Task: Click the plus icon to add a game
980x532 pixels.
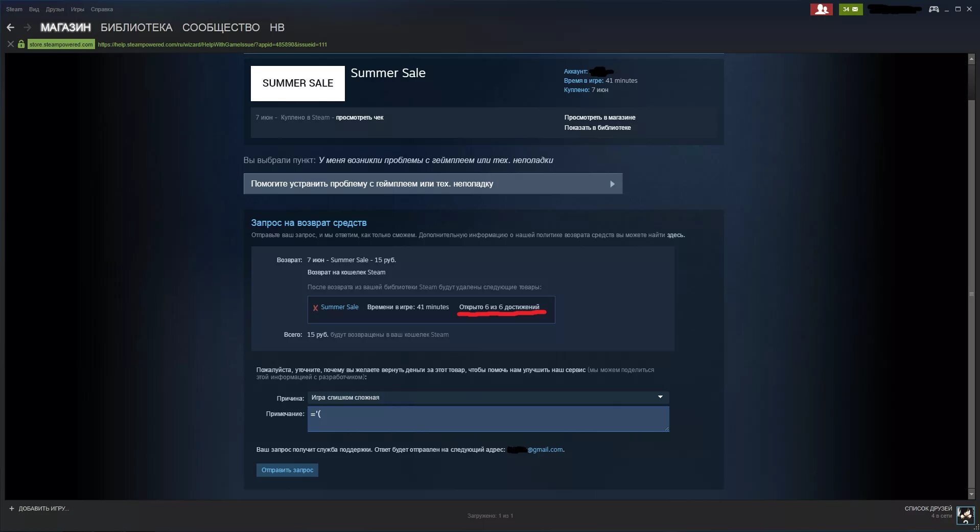Action: pos(12,508)
